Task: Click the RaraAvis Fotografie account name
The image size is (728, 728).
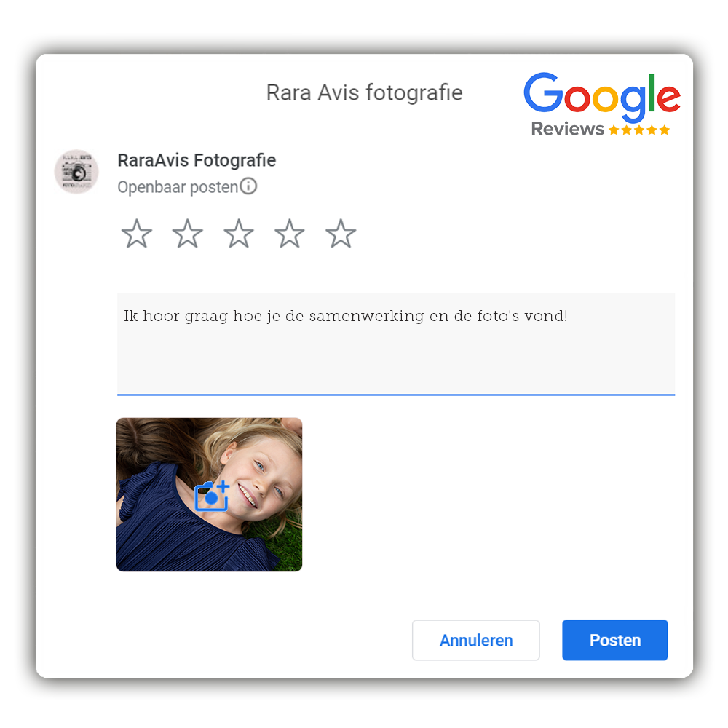Action: tap(197, 160)
